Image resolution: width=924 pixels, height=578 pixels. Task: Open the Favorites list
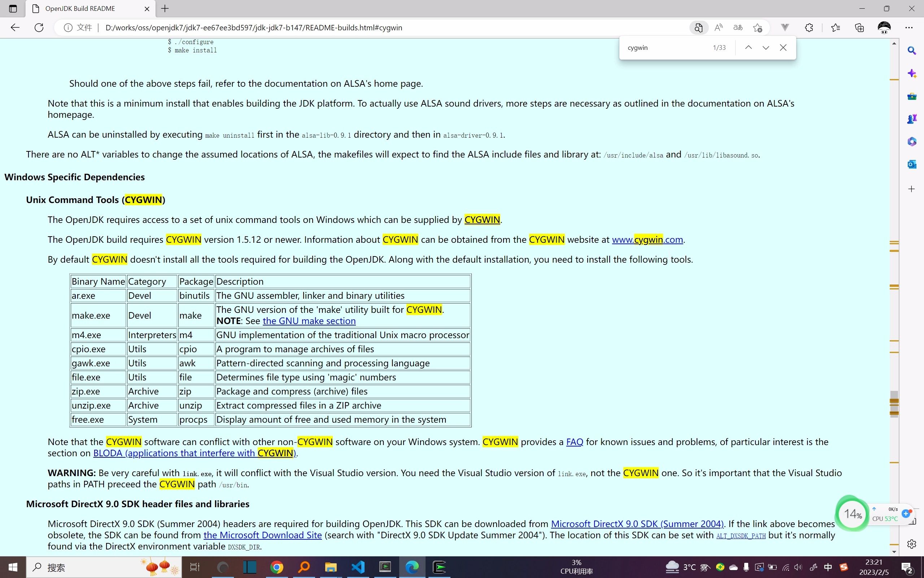point(836,27)
